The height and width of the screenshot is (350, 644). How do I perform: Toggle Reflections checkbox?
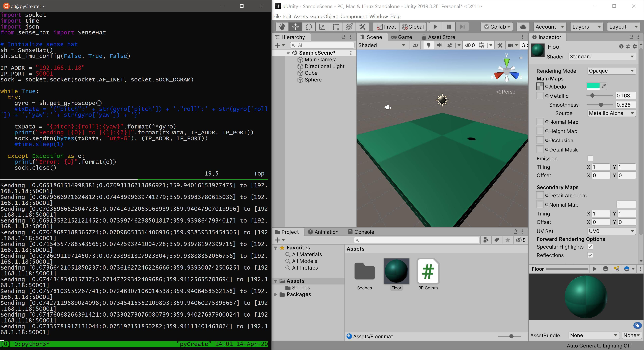590,255
